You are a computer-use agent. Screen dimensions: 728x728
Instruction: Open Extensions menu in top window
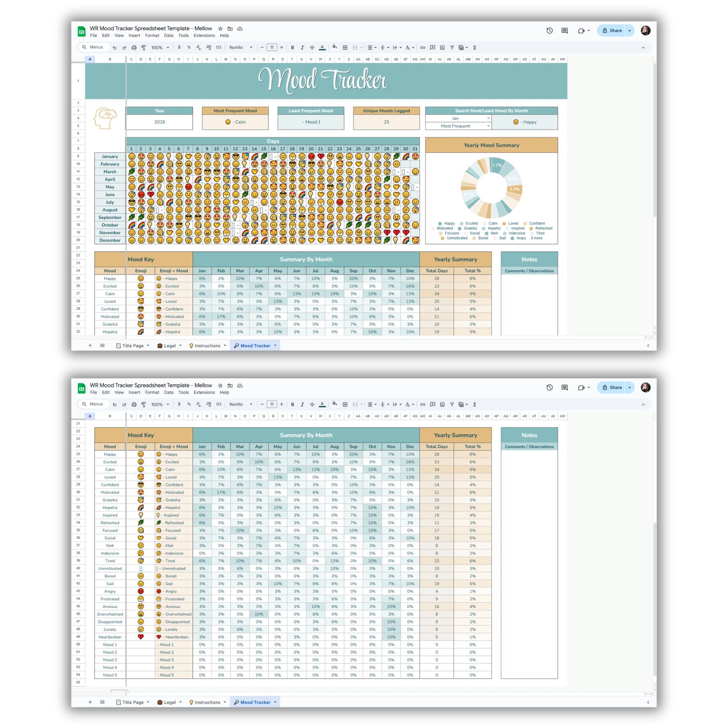204,36
